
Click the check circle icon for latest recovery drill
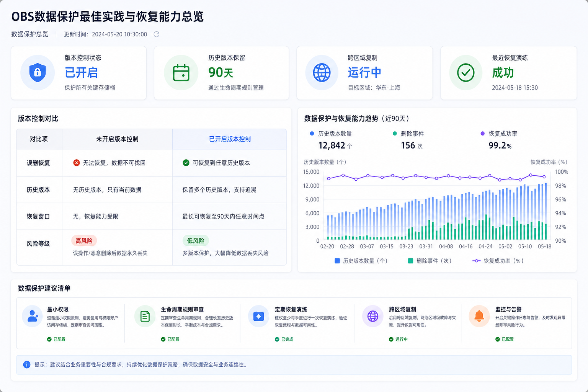(x=466, y=73)
